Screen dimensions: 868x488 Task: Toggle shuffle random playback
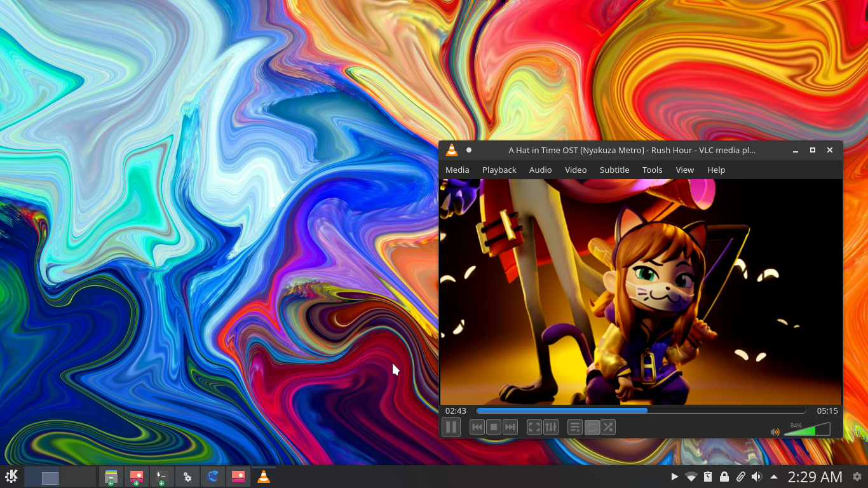(x=608, y=428)
